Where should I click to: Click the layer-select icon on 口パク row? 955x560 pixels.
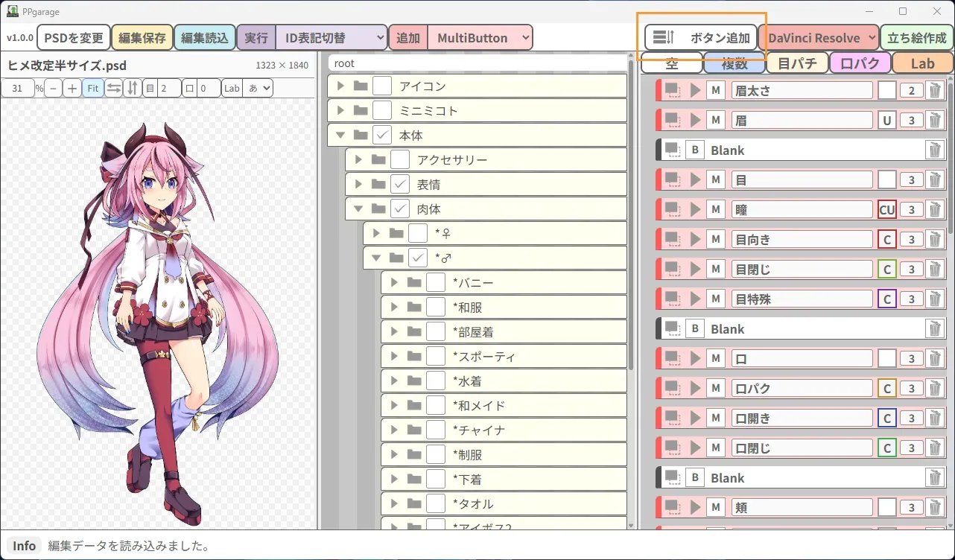coord(673,389)
